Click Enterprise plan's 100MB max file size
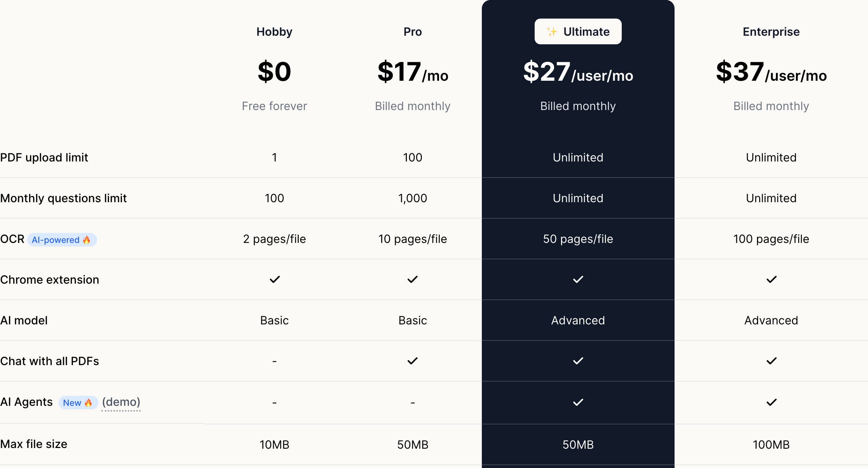 [771, 445]
